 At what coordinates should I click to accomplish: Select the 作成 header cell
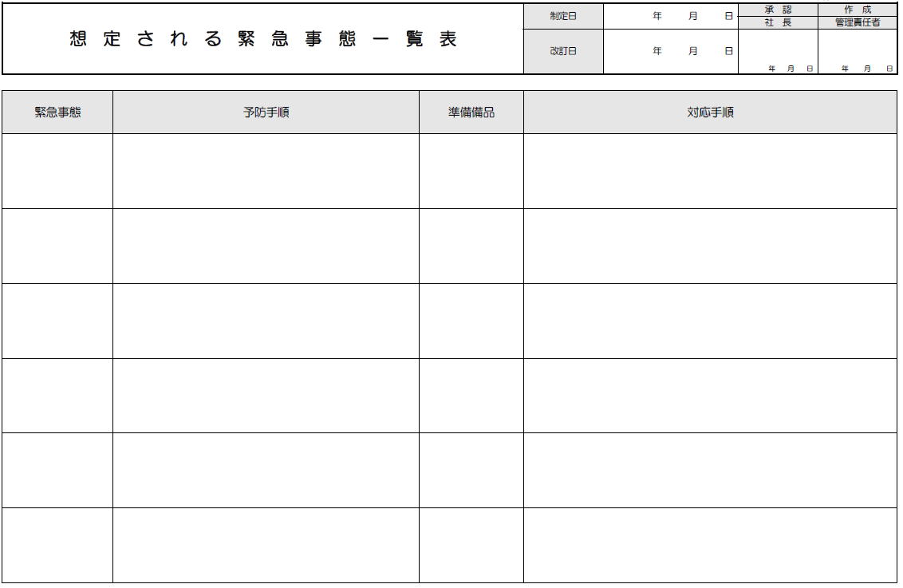[x=858, y=10]
